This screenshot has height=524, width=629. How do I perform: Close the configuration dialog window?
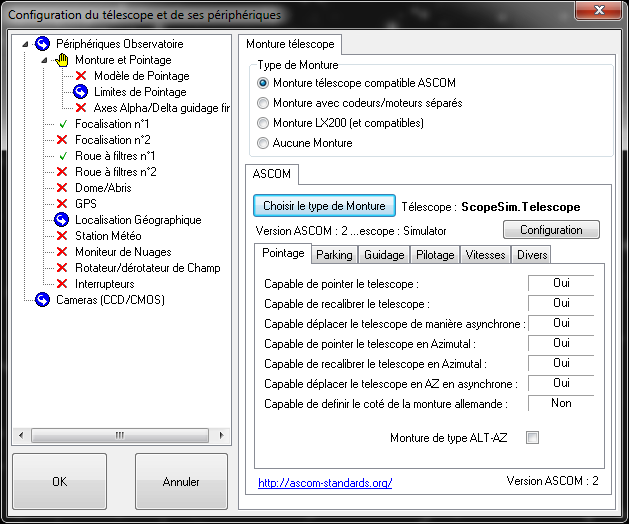tap(599, 10)
